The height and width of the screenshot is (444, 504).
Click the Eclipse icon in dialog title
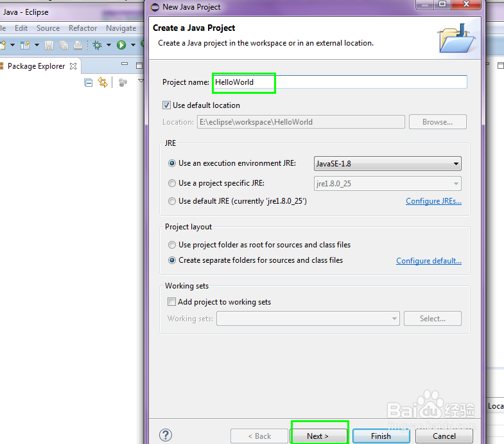[x=155, y=7]
